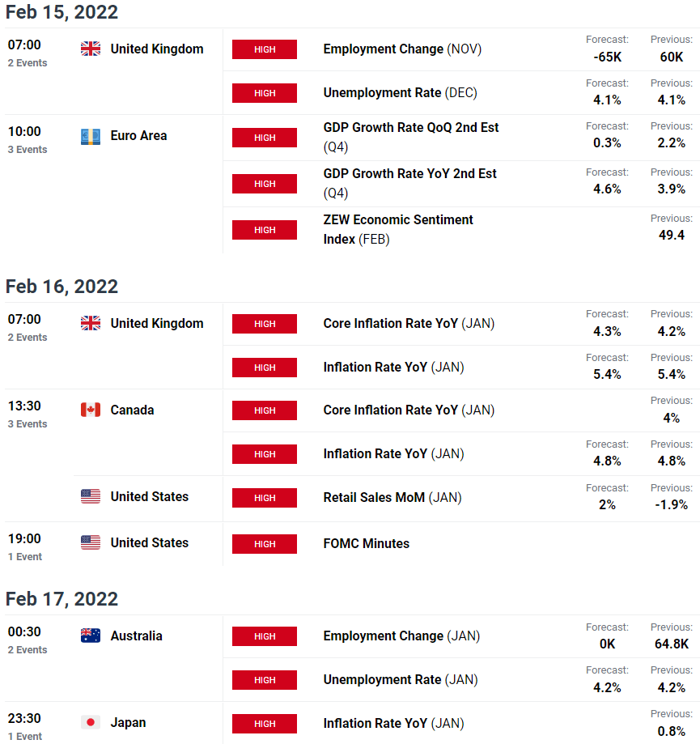Select the HIGH badge for FOMC Minutes
The width and height of the screenshot is (700, 744).
[264, 544]
